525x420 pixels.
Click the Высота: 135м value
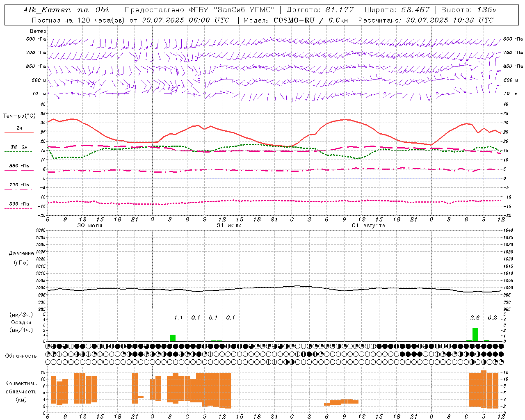[x=469, y=10]
